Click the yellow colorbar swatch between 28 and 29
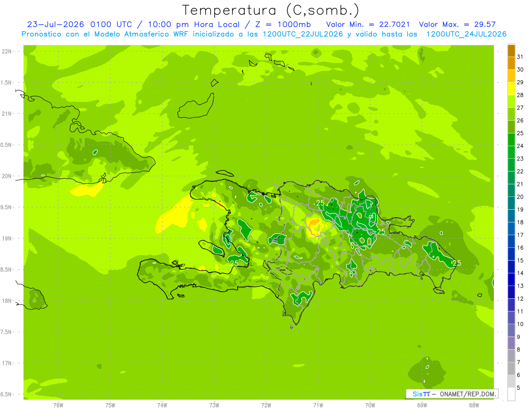This screenshot has width=532, height=411. [x=511, y=89]
